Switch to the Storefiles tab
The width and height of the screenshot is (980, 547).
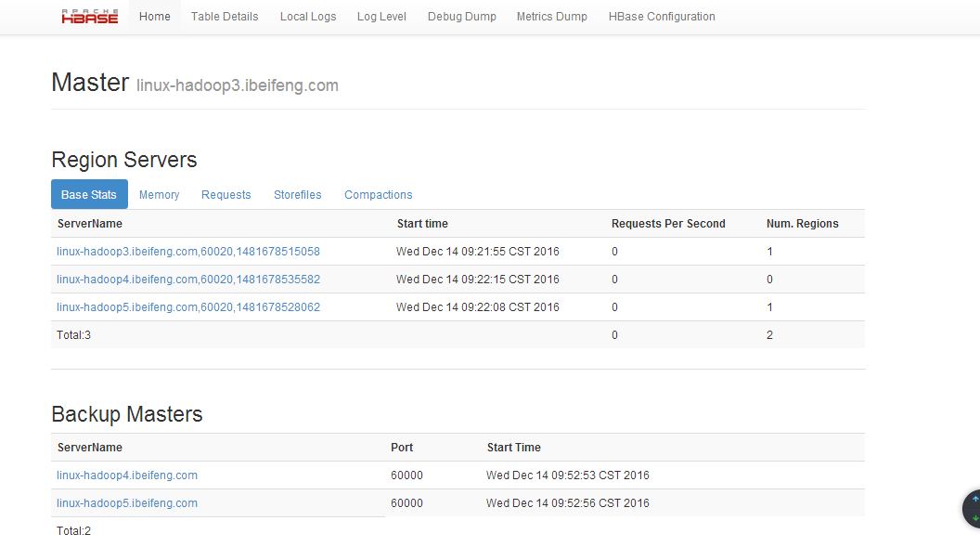click(x=298, y=194)
